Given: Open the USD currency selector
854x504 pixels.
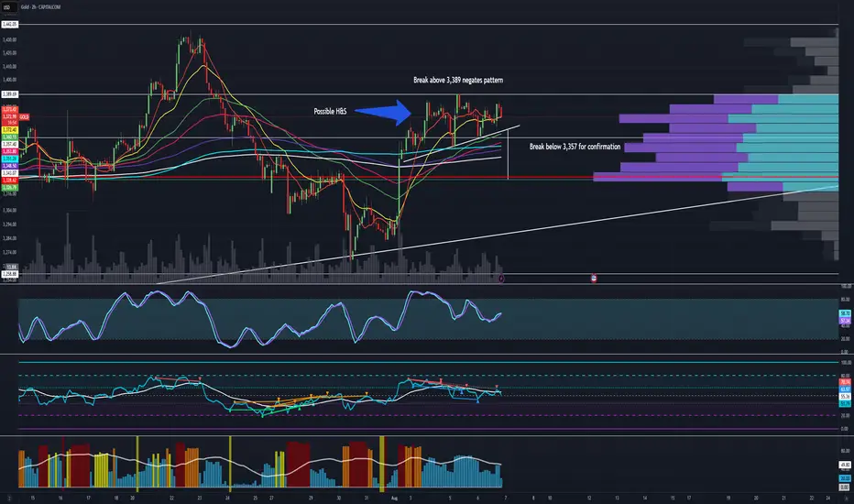Looking at the screenshot, I should (x=7, y=7).
